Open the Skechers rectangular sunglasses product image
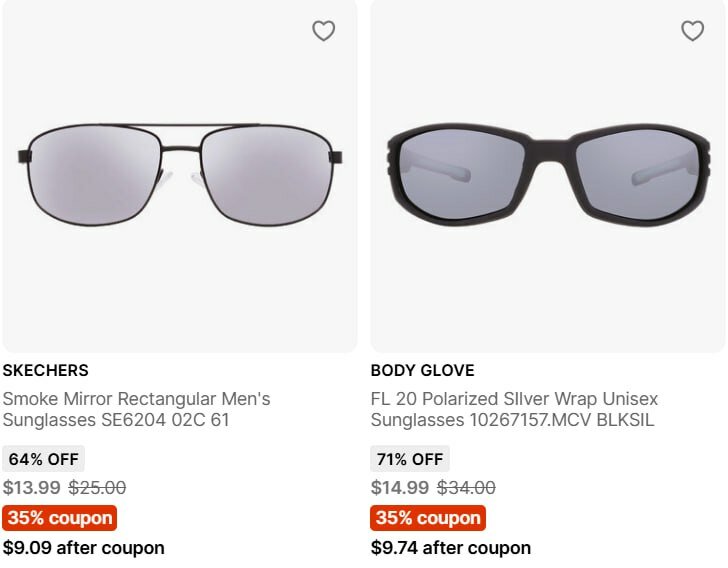The width and height of the screenshot is (728, 568). pyautogui.click(x=180, y=170)
